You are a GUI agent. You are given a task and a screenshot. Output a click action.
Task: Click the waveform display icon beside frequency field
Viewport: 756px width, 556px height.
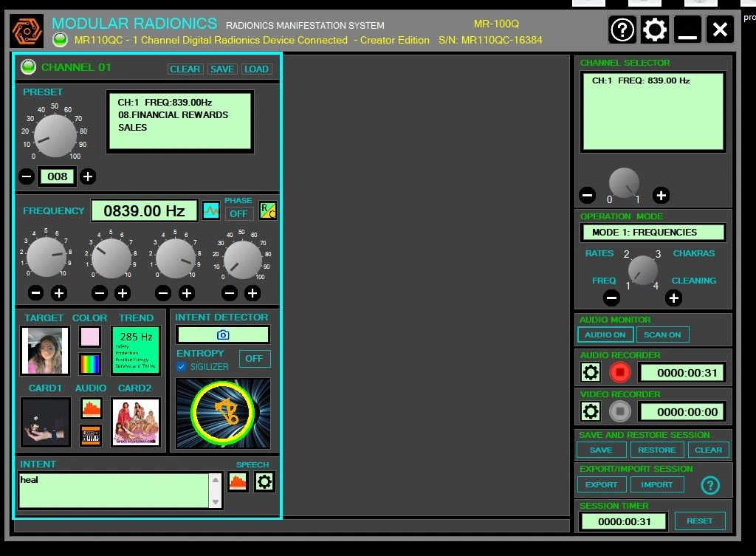point(211,210)
